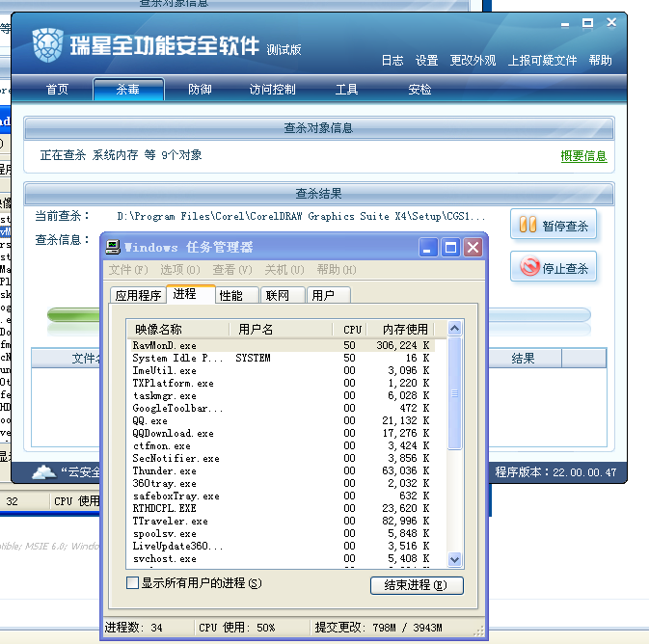Open Task Manager 帮助(H) menu
The image size is (649, 644).
(337, 270)
